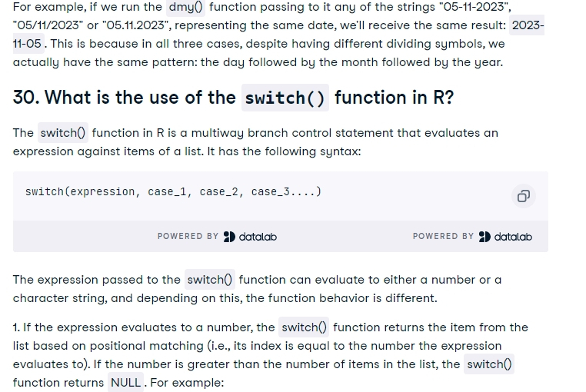Click the switch(expression, case_1...) code line
This screenshot has height=392, width=586.
coord(173,191)
